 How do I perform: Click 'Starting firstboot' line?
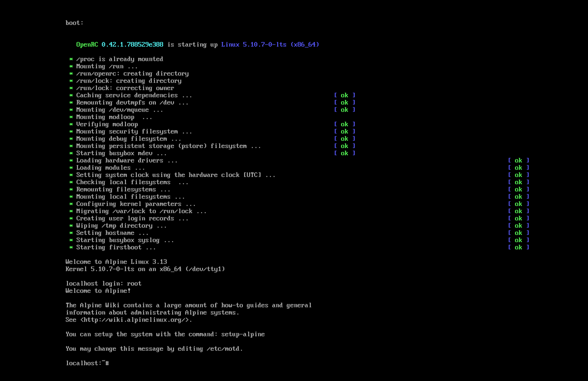116,247
